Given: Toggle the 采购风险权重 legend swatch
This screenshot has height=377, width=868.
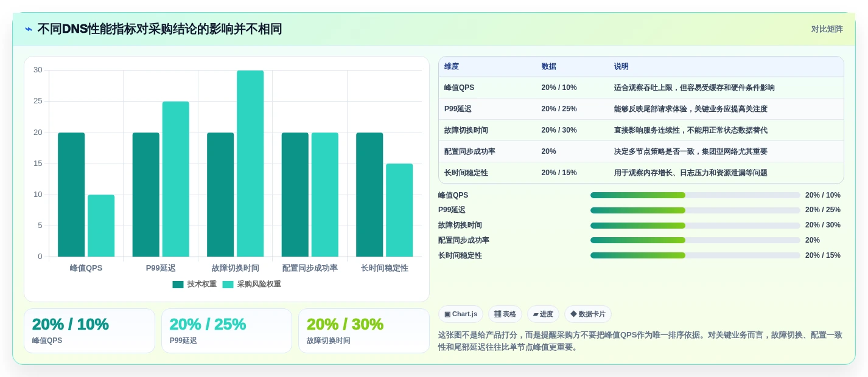Looking at the screenshot, I should 228,285.
